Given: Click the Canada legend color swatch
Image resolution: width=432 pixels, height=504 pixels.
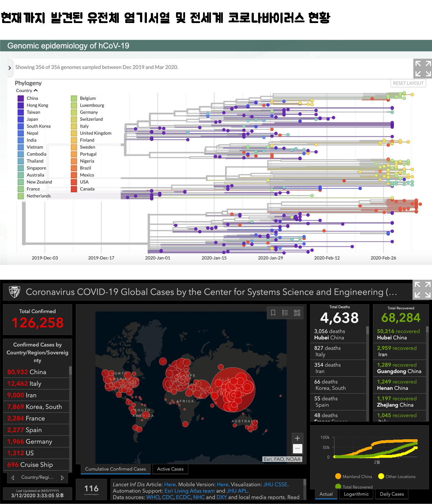Looking at the screenshot, I should (x=74, y=189).
